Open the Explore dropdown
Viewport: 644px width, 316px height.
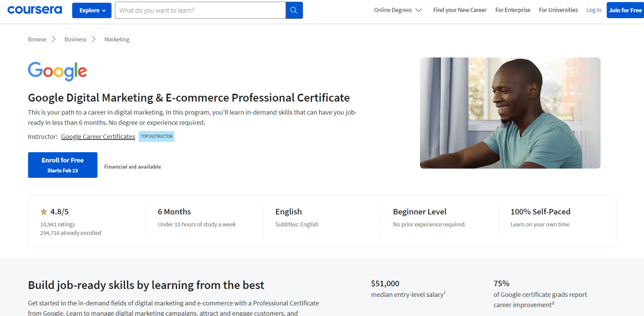tap(91, 10)
